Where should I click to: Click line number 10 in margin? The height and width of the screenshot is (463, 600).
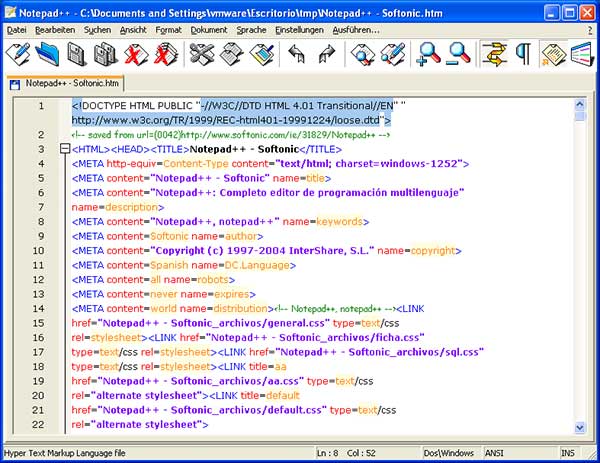(38, 251)
